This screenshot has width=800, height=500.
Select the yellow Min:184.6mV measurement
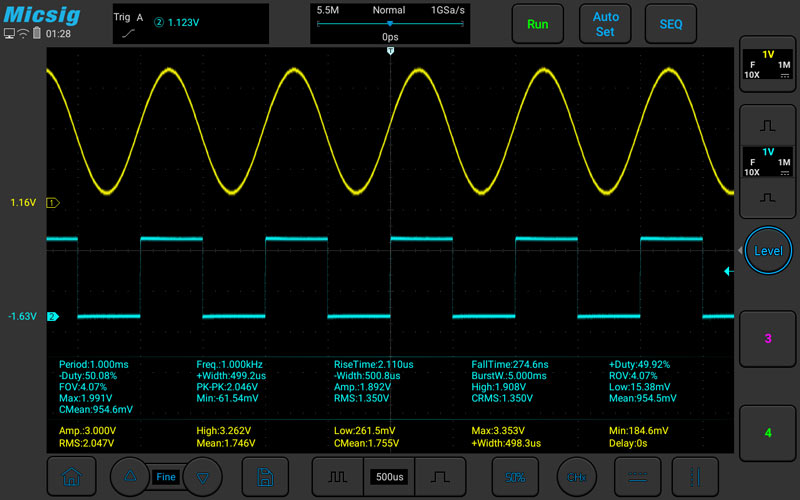pyautogui.click(x=638, y=431)
